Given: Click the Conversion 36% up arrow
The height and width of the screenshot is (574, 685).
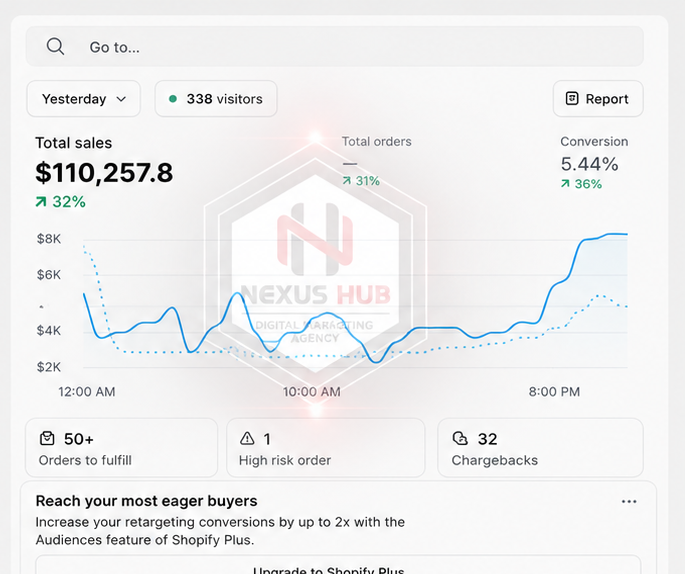Looking at the screenshot, I should pos(565,183).
